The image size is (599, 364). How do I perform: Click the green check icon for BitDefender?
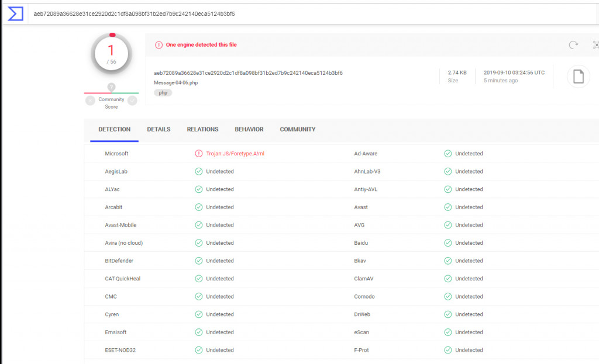pyautogui.click(x=199, y=261)
